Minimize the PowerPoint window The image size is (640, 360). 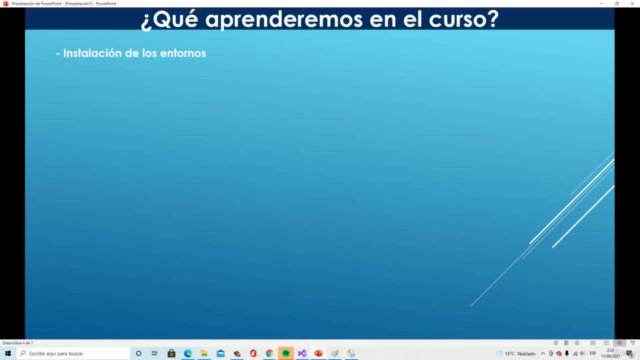pos(602,3)
